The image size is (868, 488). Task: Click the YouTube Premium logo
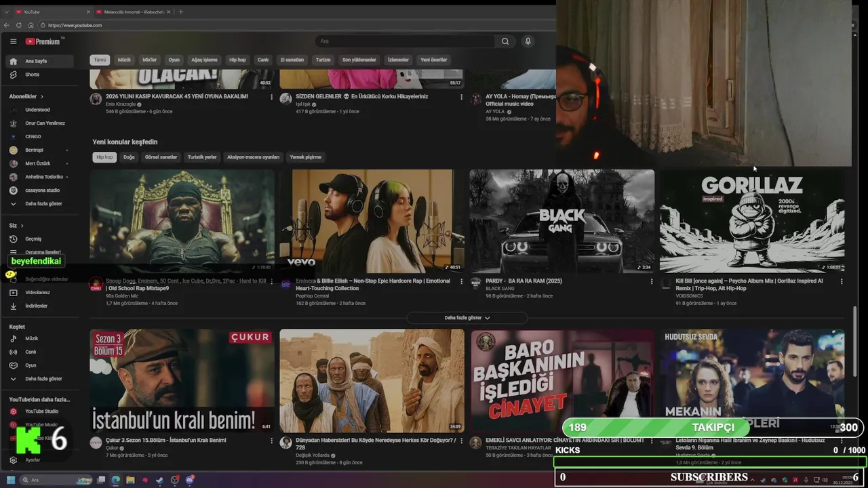pyautogui.click(x=43, y=41)
